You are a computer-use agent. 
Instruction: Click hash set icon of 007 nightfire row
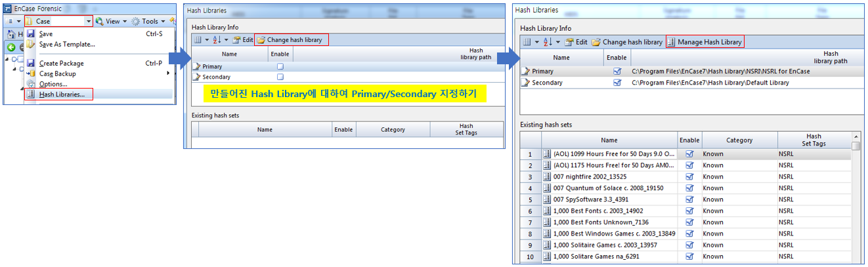pyautogui.click(x=547, y=176)
